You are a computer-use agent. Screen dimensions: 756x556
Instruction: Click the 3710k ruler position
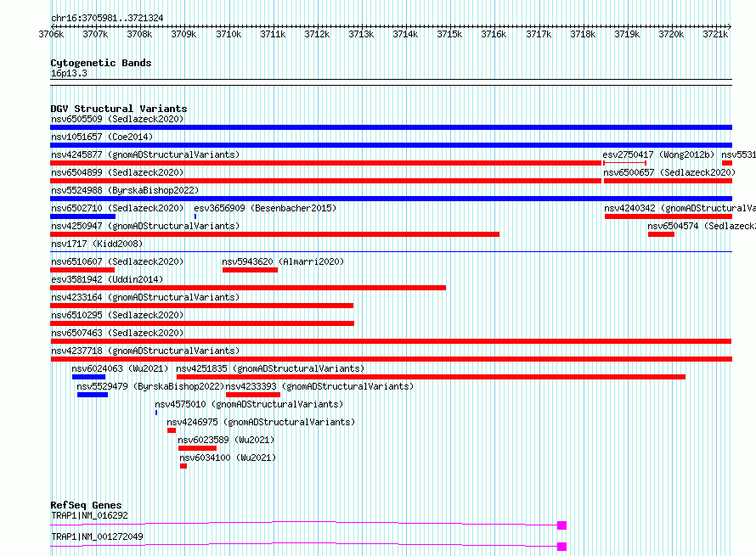click(228, 34)
